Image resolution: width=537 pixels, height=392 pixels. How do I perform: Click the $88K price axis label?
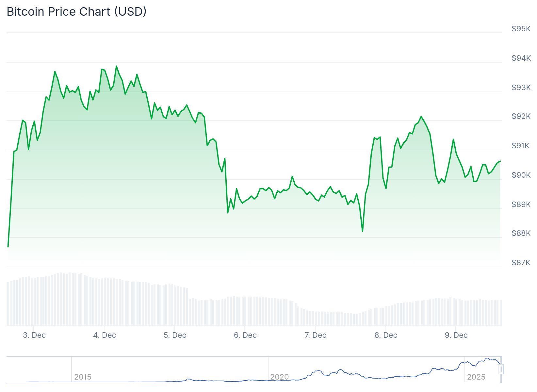coord(521,233)
